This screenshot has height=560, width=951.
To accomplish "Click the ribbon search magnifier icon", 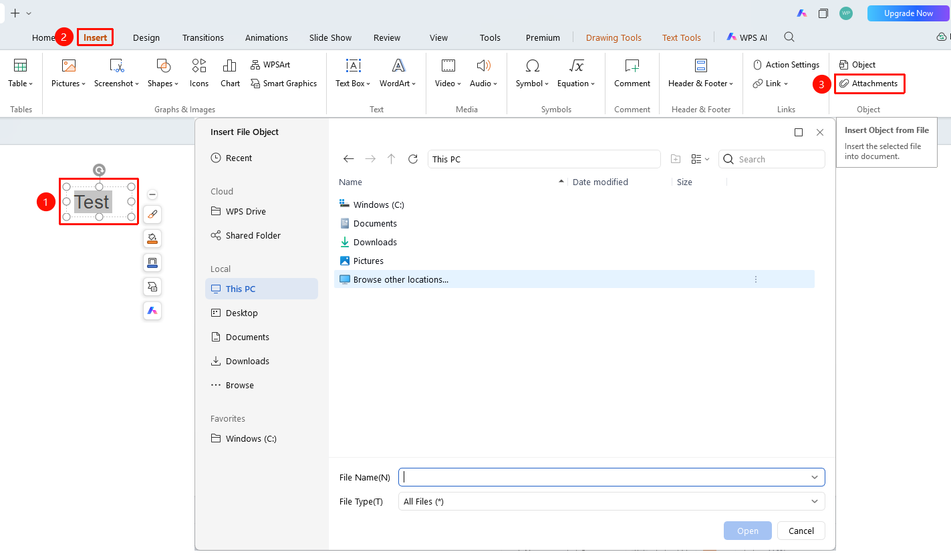I will pos(789,37).
